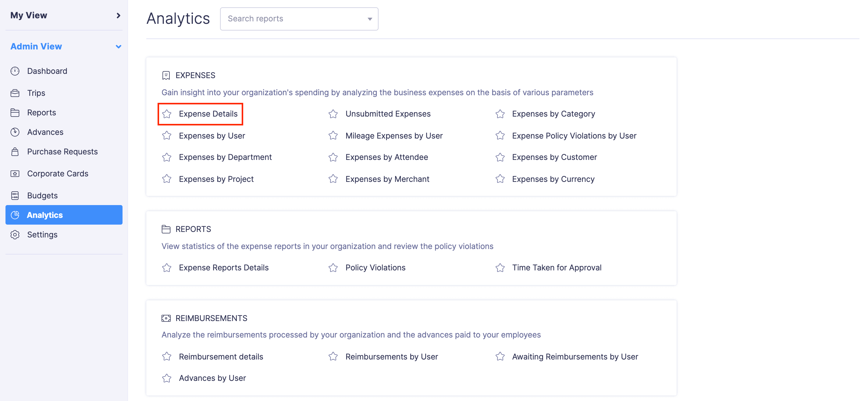Click the Reports folder icon in sidebar
This screenshot has width=868, height=401.
[x=16, y=112]
